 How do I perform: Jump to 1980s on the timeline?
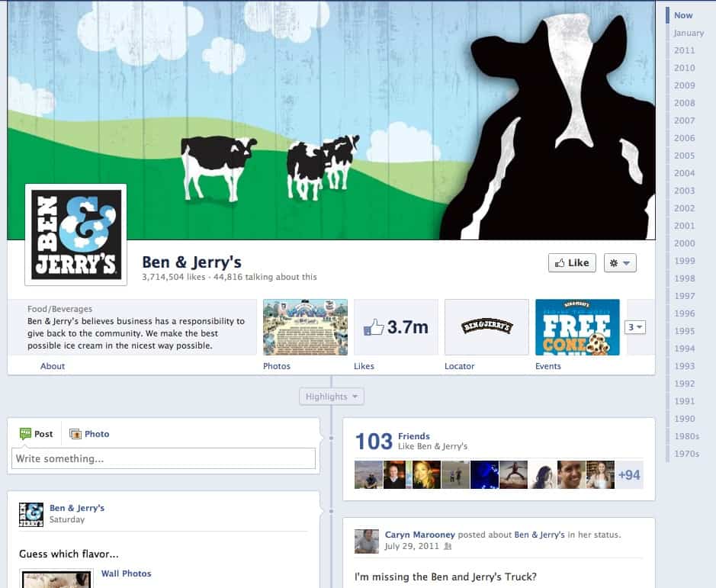pyautogui.click(x=687, y=436)
